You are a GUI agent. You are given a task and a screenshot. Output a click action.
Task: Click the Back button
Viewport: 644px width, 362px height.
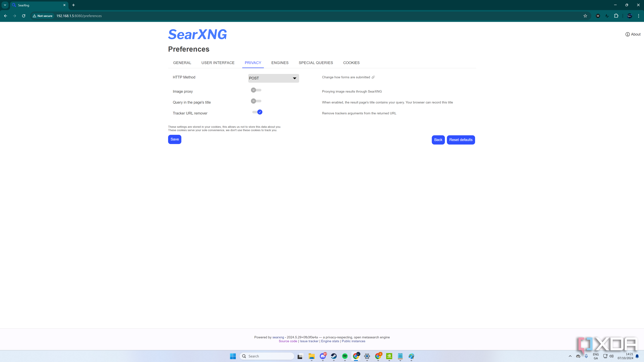[x=438, y=140]
